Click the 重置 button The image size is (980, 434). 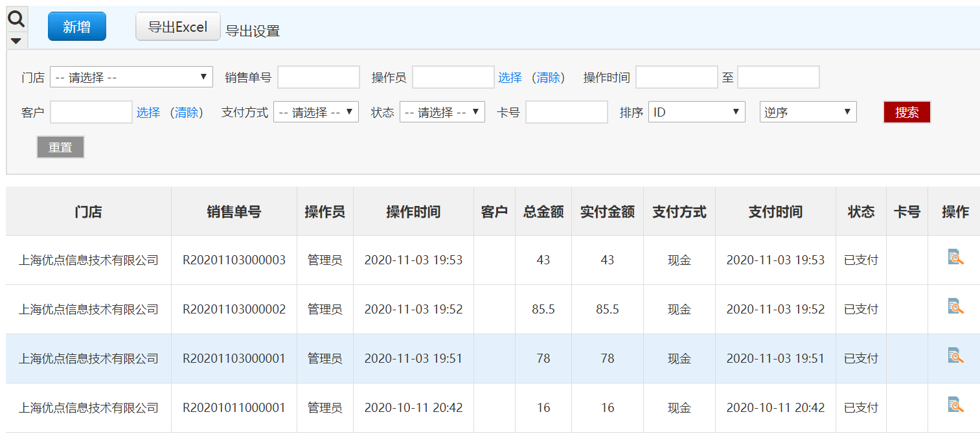(60, 147)
